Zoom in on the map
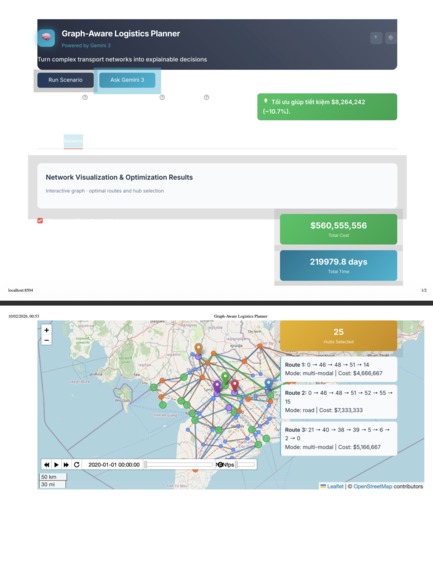The height and width of the screenshot is (573, 433). (46, 330)
